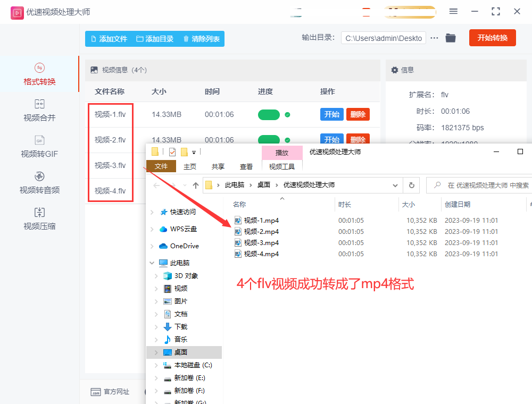The height and width of the screenshot is (404, 532).
Task: Open the 主页 ribbon tab in Explorer
Action: tap(190, 166)
